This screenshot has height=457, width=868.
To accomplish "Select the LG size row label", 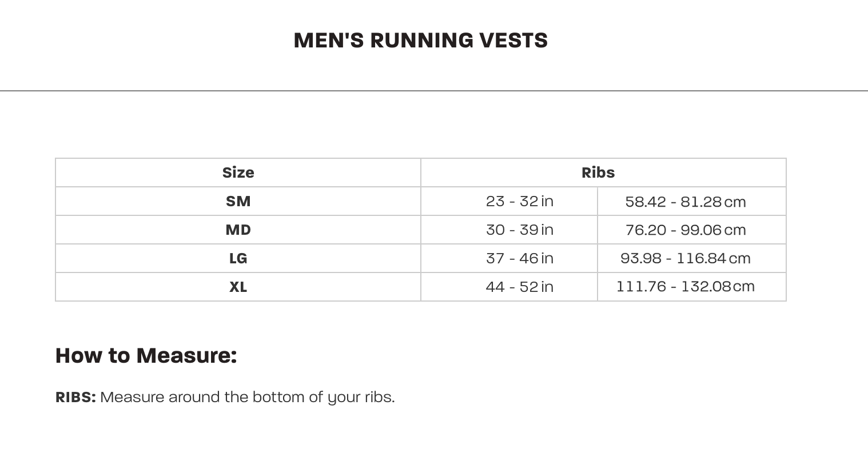I will click(x=238, y=258).
